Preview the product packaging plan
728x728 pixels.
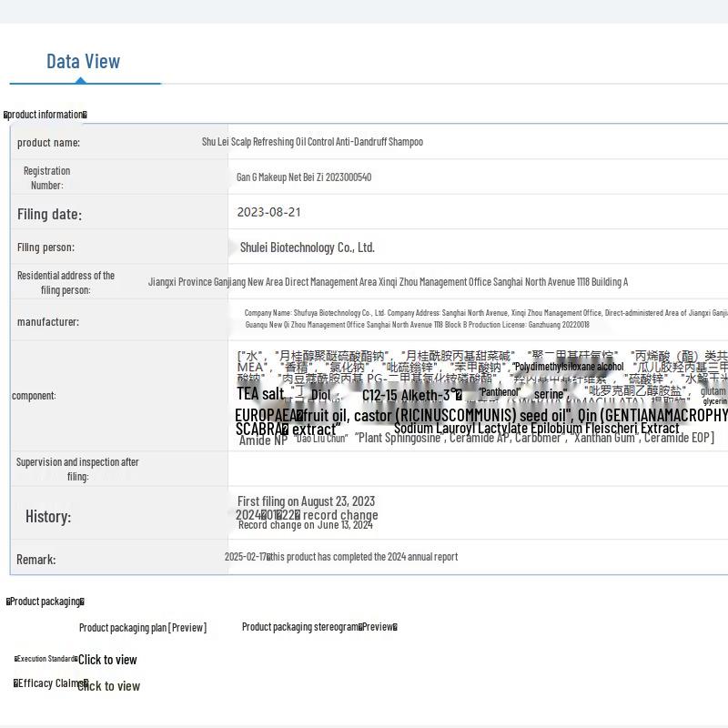click(x=142, y=627)
